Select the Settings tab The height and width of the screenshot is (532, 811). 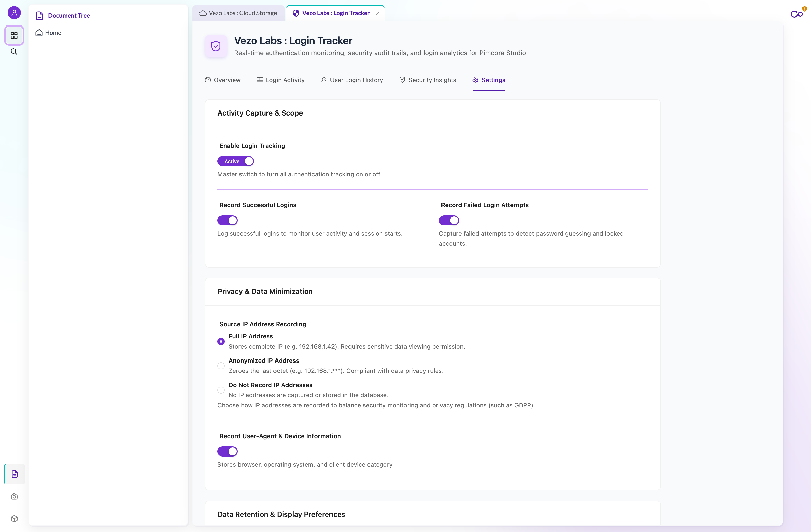(489, 80)
